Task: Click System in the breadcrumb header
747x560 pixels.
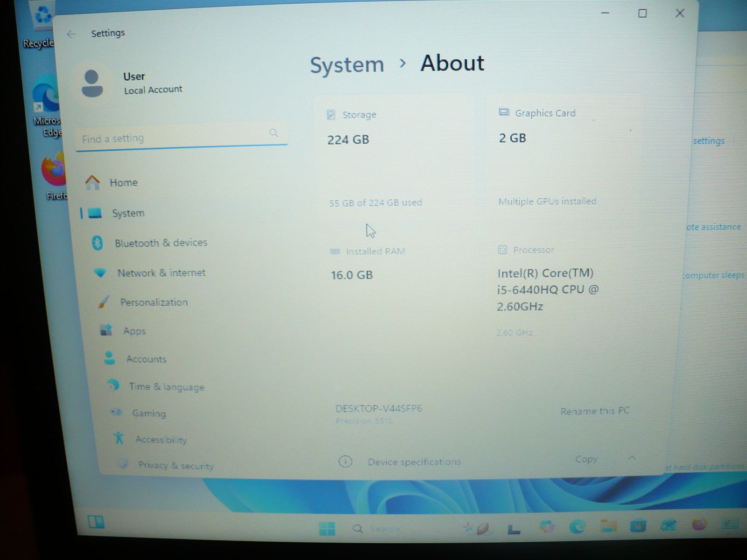Action: click(347, 64)
